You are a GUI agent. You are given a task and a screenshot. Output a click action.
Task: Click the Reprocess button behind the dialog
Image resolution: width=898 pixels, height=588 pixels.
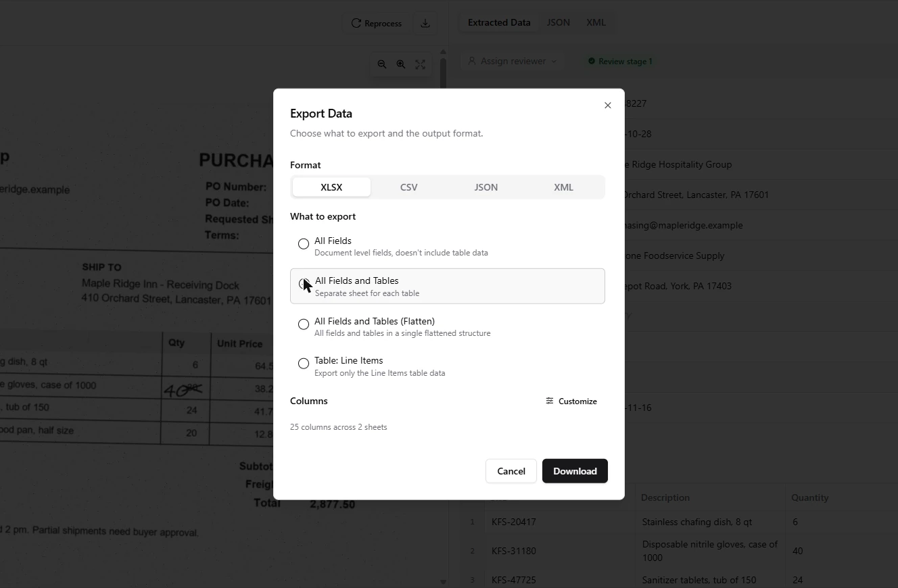377,23
